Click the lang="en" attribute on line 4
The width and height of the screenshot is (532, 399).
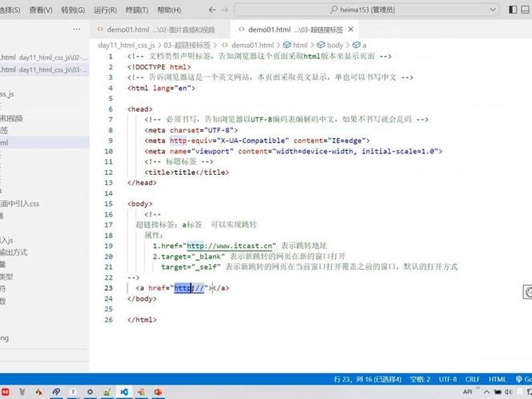172,88
